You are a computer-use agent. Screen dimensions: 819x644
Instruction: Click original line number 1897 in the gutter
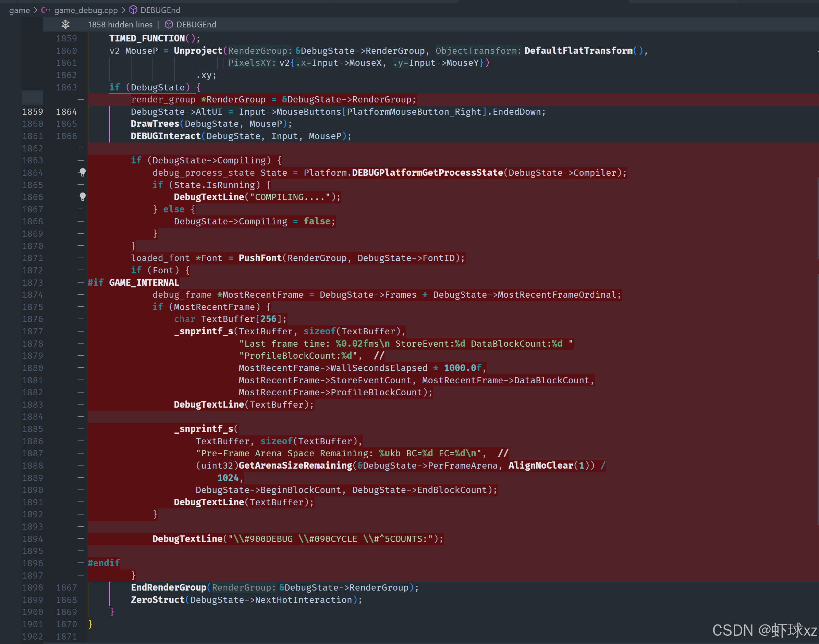point(33,575)
